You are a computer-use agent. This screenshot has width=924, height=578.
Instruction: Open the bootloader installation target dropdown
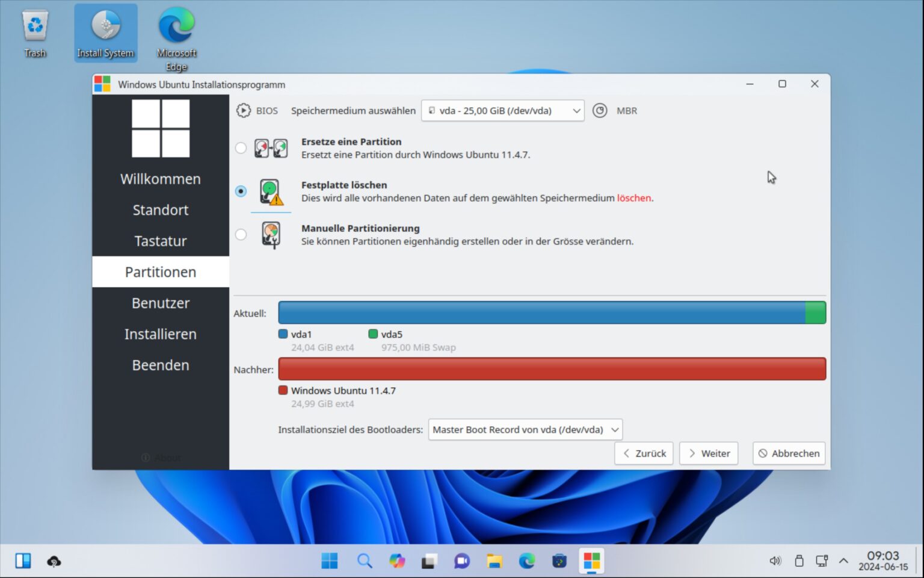pos(524,429)
